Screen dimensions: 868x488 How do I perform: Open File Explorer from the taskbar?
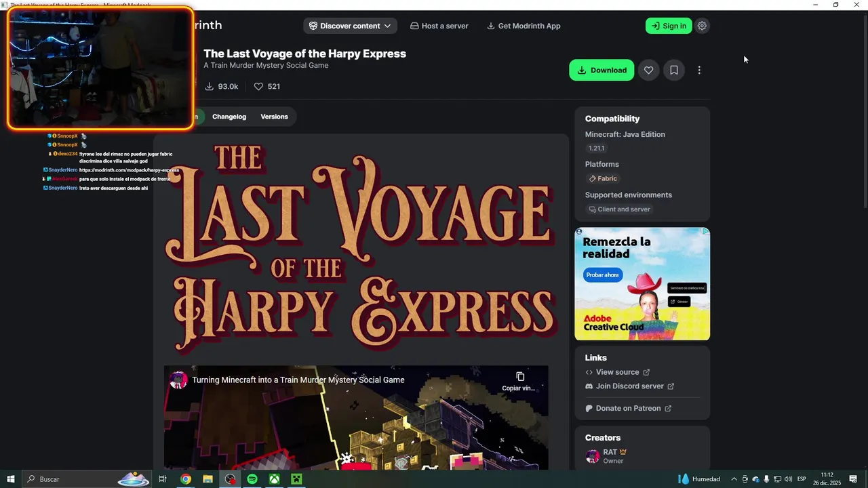(208, 479)
